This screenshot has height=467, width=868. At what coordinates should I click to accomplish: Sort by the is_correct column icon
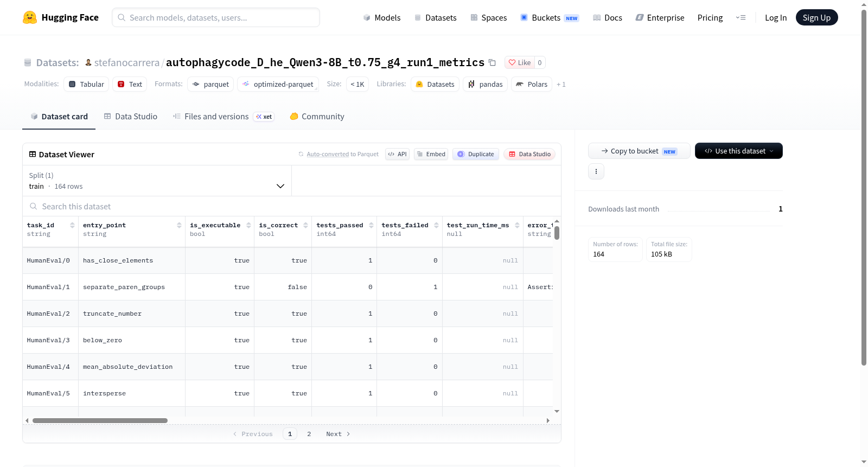coord(305,225)
